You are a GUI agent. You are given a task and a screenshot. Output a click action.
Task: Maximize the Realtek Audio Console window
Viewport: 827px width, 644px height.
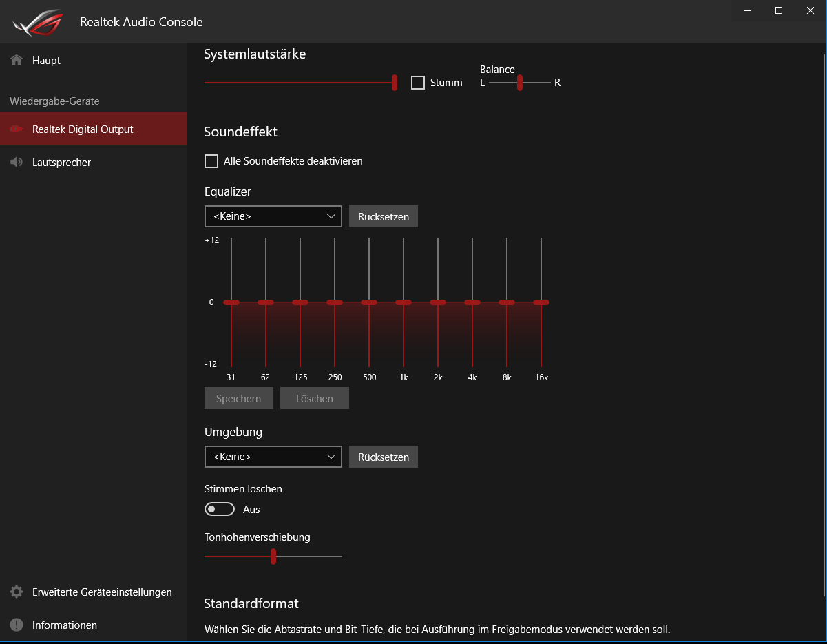pos(779,10)
